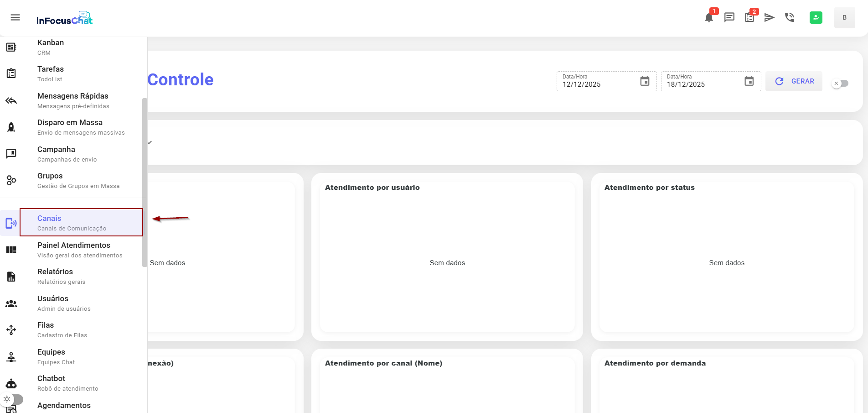Viewport: 868px width, 413px height.
Task: Click the green user status icon
Action: [x=816, y=18]
